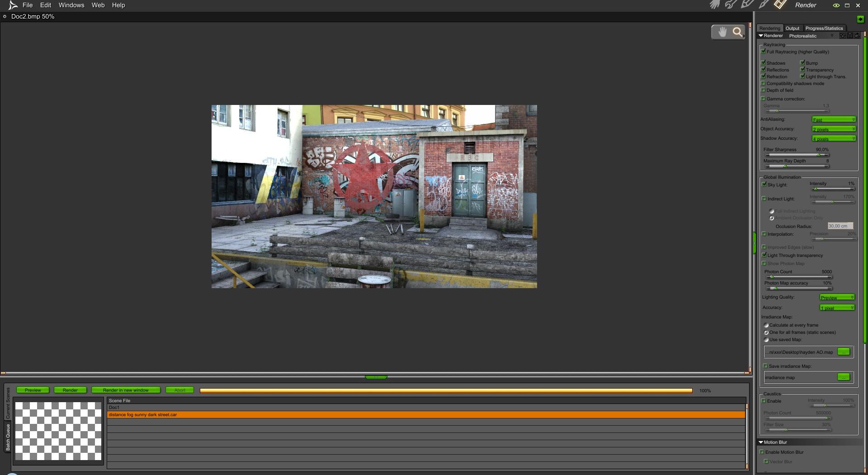Open the paintbrush room icon
Image resolution: width=868 pixels, height=475 pixels.
[x=764, y=5]
